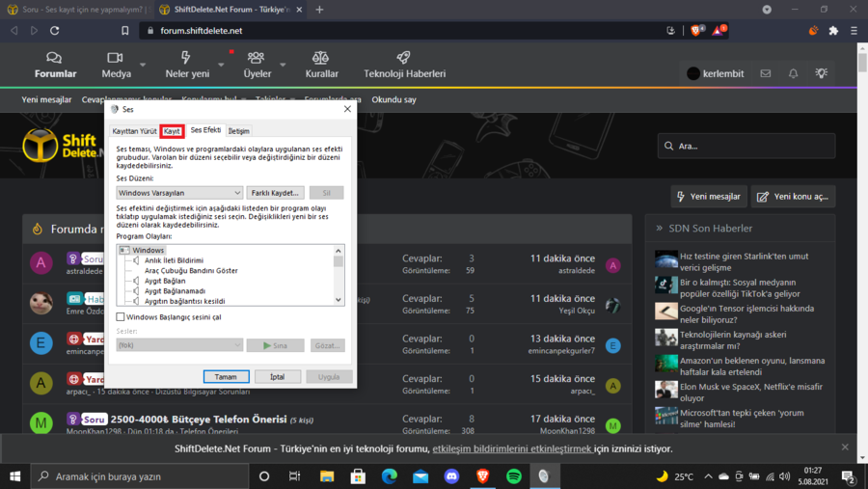This screenshot has height=489, width=868.
Task: Open the Forumlar chat bubble icon
Action: coord(55,58)
